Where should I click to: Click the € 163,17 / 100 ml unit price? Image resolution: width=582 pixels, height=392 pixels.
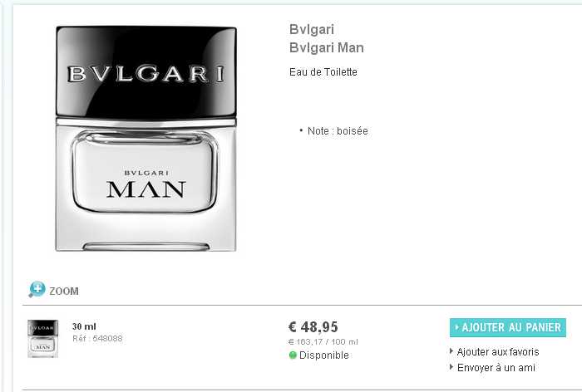(x=323, y=342)
